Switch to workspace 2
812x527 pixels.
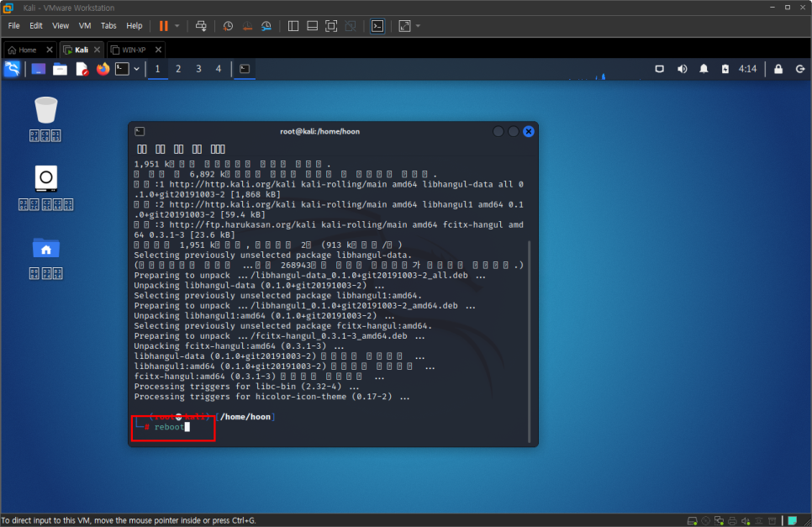[x=178, y=69]
